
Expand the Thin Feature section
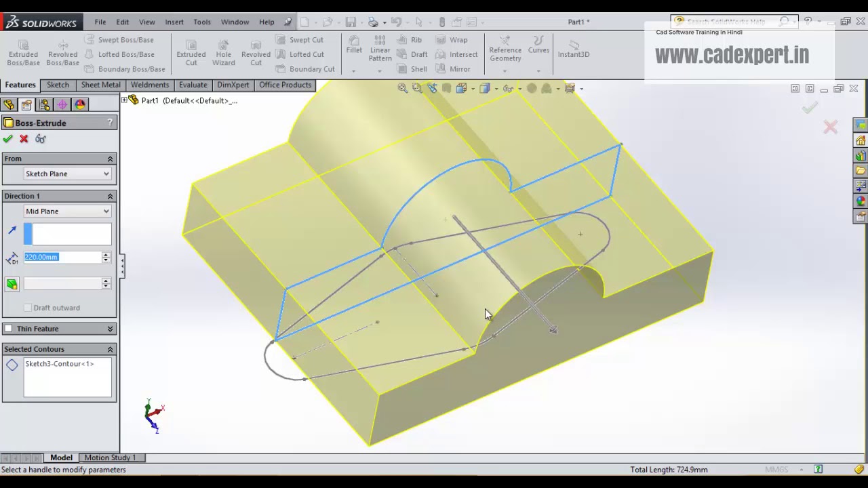110,329
